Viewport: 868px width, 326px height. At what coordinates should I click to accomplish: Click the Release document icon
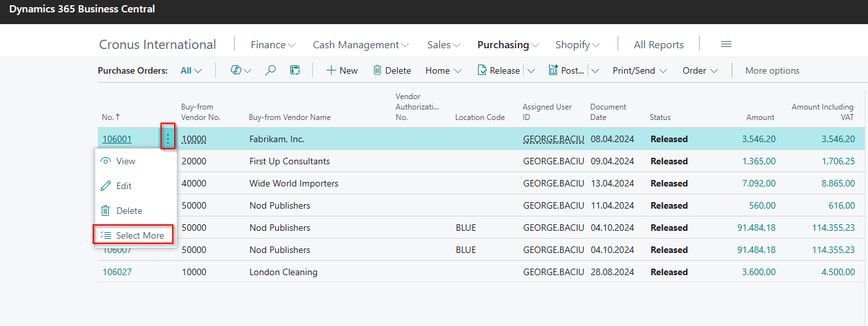[482, 70]
